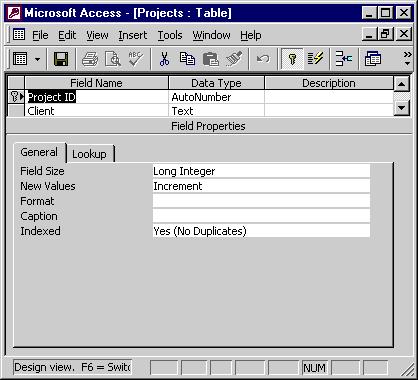Click the Field Properties heading
This screenshot has width=418, height=380.
click(208, 126)
